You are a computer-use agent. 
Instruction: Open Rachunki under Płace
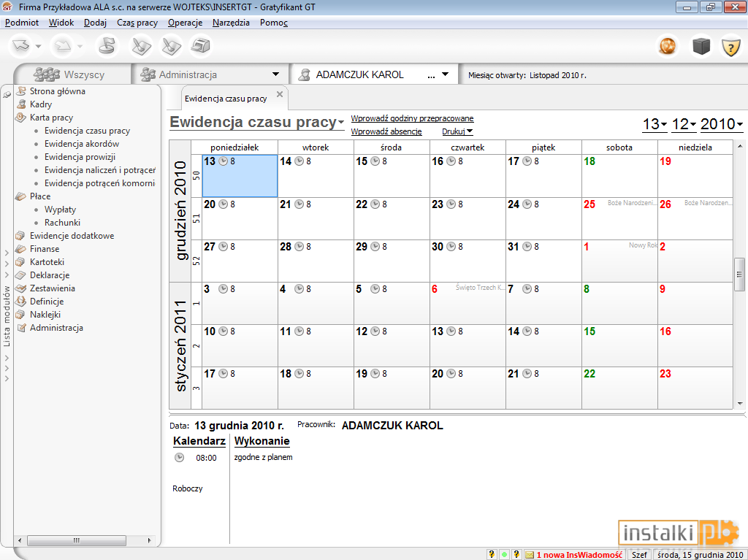63,222
